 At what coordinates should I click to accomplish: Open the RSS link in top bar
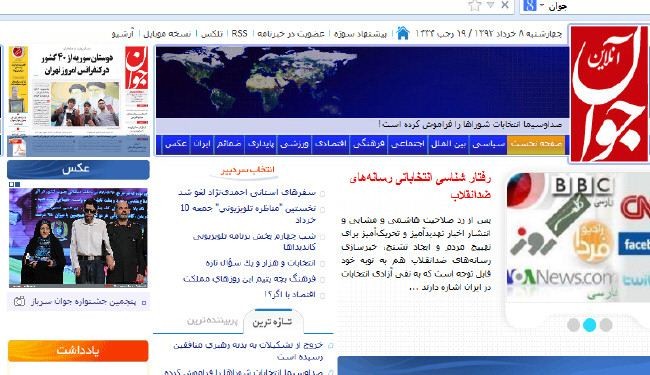(239, 34)
